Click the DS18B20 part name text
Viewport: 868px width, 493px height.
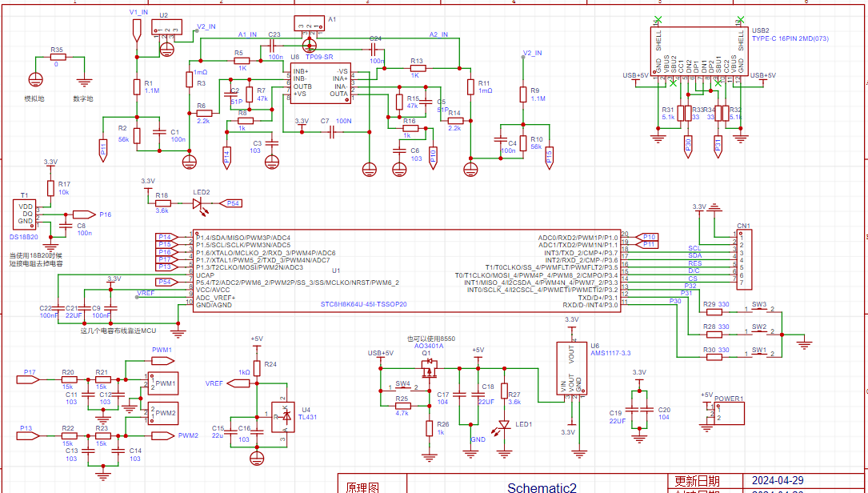(x=24, y=237)
